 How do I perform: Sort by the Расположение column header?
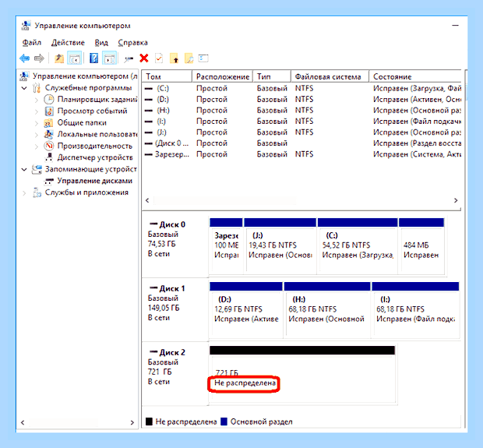click(x=222, y=76)
